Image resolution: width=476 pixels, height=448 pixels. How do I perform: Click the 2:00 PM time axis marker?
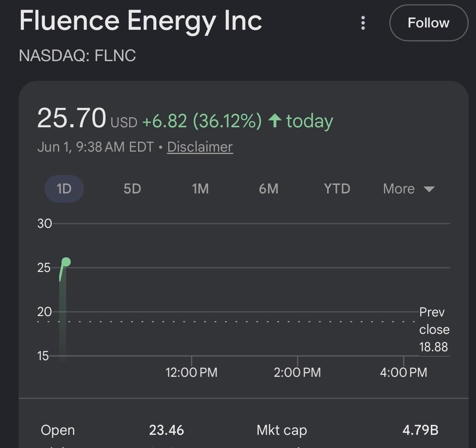click(297, 372)
